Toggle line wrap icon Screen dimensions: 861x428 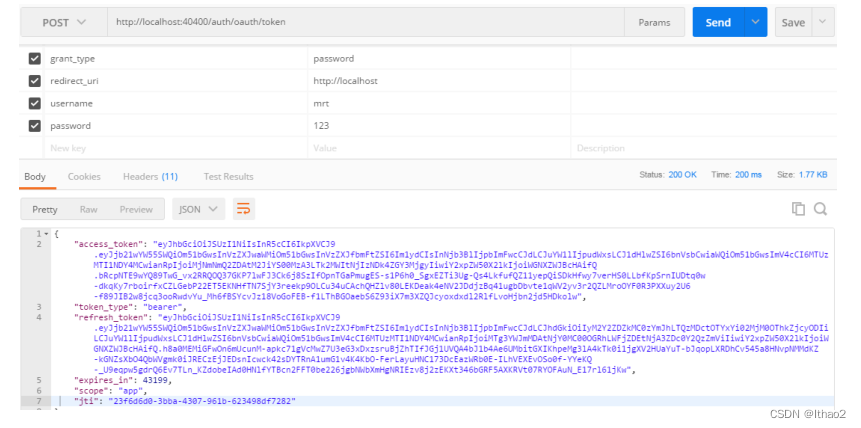tap(243, 209)
